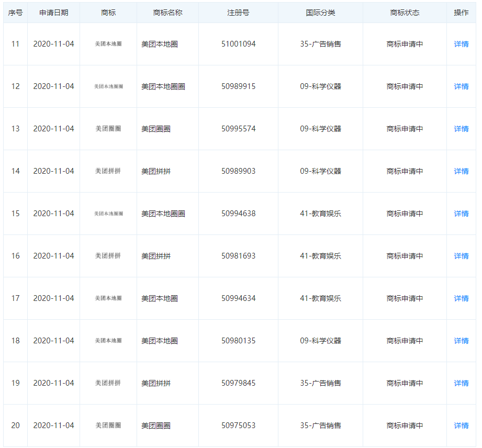The image size is (482, 448).
Task: Click the 申请日期 column header
Action: tap(53, 13)
